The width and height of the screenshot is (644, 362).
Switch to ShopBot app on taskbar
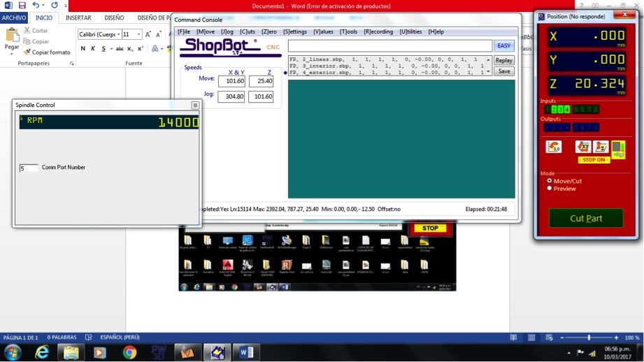pos(217,352)
